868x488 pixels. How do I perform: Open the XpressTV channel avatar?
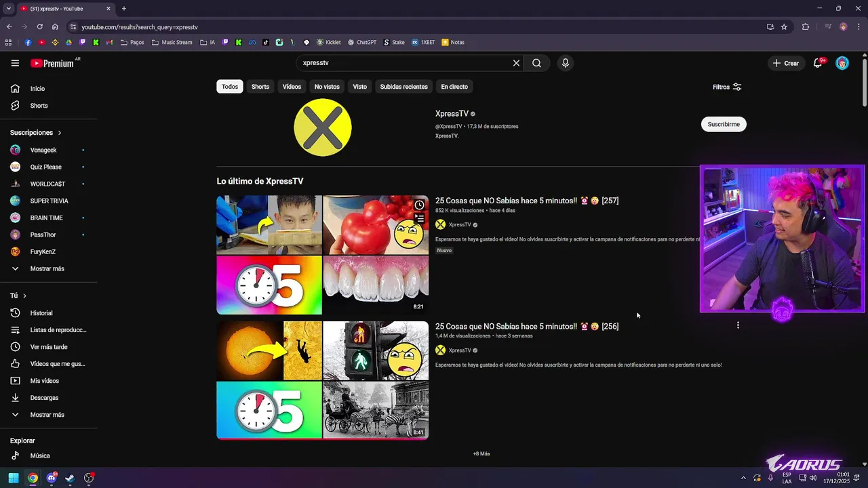click(x=323, y=127)
